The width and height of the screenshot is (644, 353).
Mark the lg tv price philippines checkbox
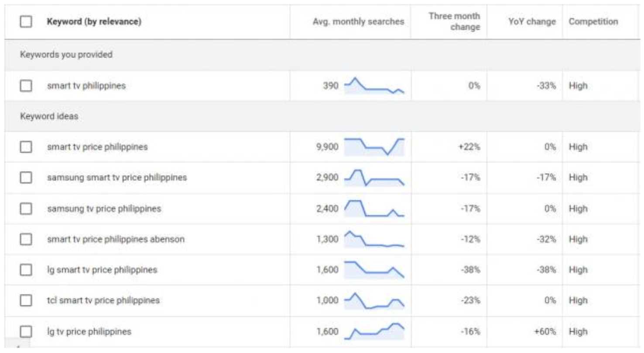[26, 332]
